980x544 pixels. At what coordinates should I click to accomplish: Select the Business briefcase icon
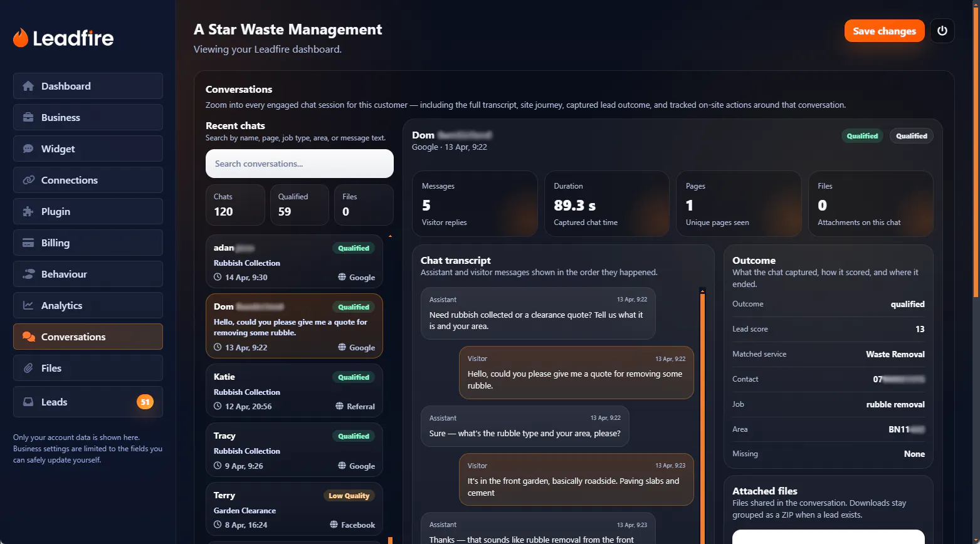tap(28, 117)
